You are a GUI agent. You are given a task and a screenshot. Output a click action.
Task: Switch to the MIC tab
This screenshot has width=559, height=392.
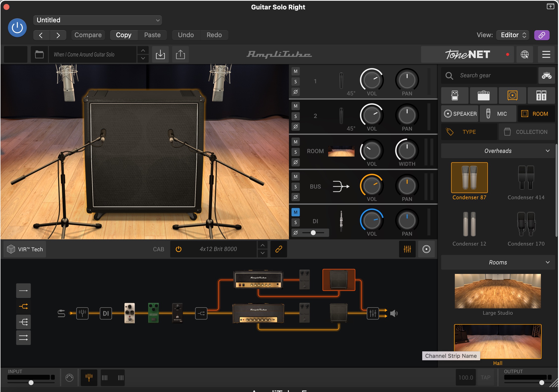pos(498,114)
